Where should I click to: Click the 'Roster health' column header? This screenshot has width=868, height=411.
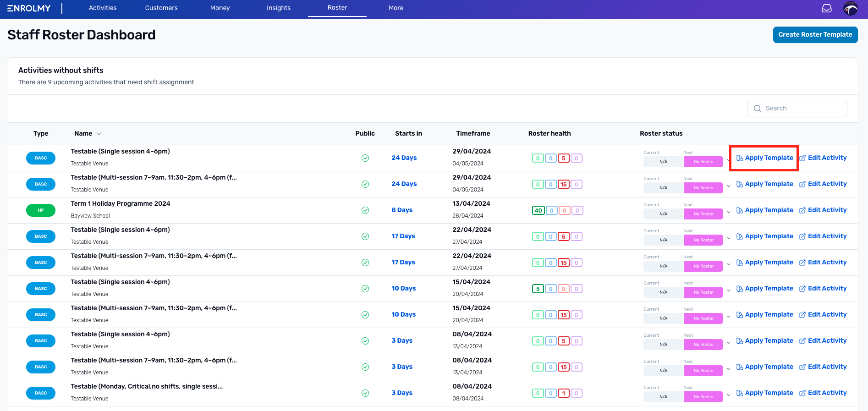pyautogui.click(x=549, y=134)
